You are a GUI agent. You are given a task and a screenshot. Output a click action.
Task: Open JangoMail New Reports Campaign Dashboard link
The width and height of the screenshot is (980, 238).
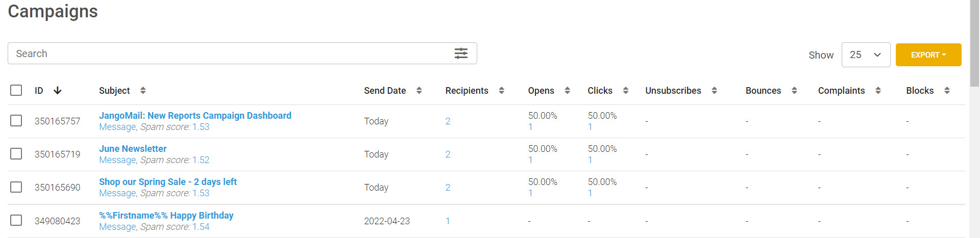tap(195, 116)
